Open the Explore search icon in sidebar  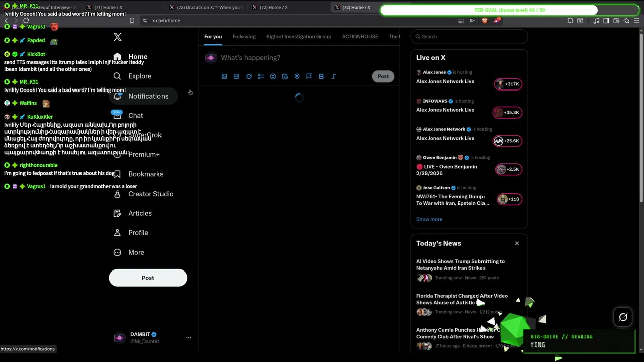point(117,76)
